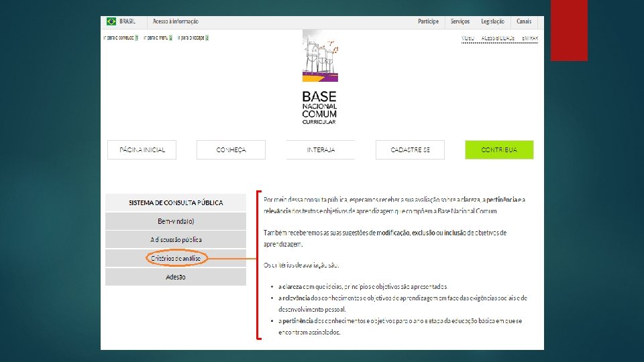Click the paragraph starting 'Também receberemos as suas sugestões'
Image resolution: width=644 pixels, height=362 pixels.
pyautogui.click(x=385, y=238)
